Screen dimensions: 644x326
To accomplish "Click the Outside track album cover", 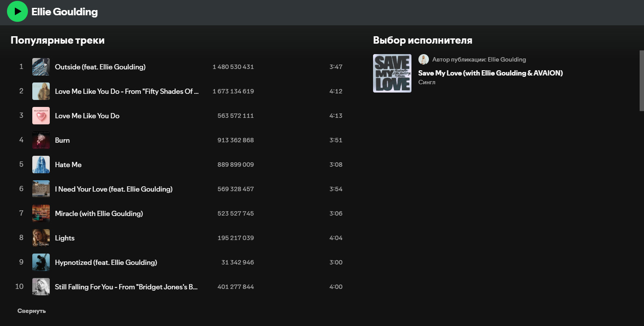I will 41,67.
